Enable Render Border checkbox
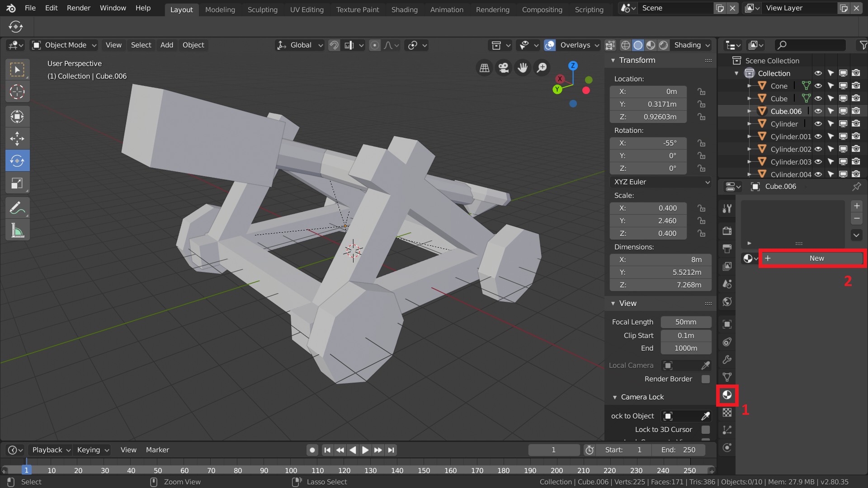Viewport: 868px width, 488px height. 706,379
